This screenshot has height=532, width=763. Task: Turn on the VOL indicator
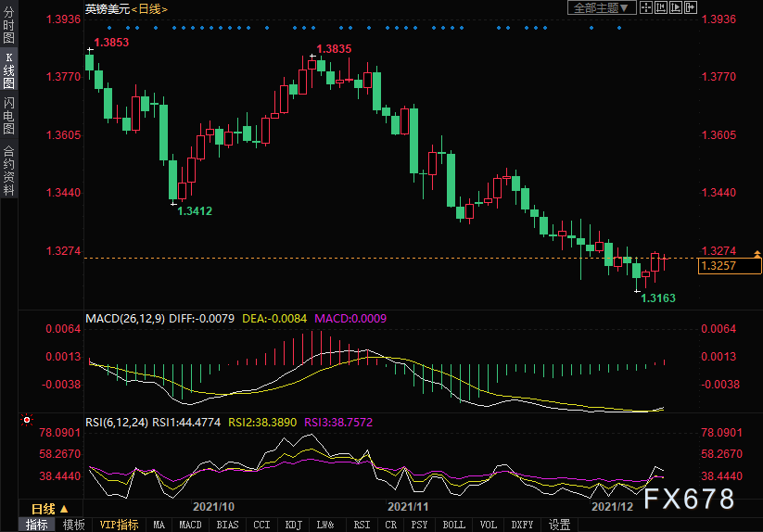489,525
